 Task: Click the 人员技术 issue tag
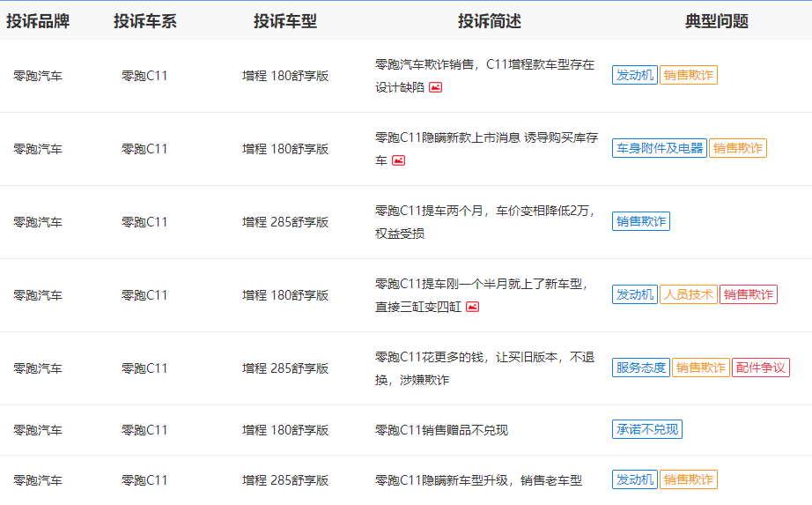688,294
